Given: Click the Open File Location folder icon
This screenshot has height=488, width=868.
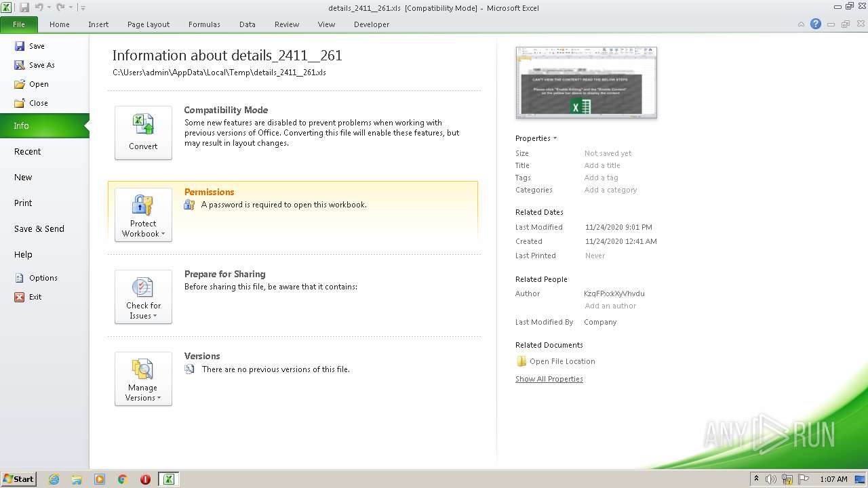Looking at the screenshot, I should coord(521,361).
